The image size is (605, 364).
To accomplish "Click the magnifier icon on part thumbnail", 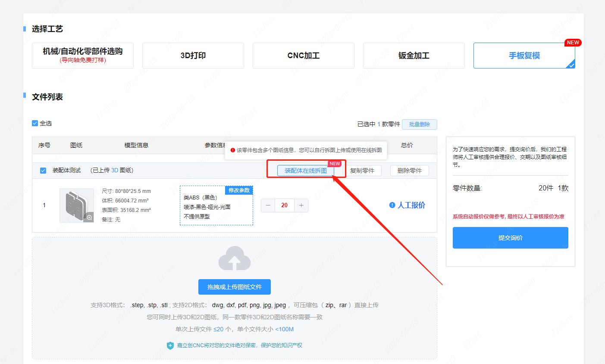I will tap(89, 218).
